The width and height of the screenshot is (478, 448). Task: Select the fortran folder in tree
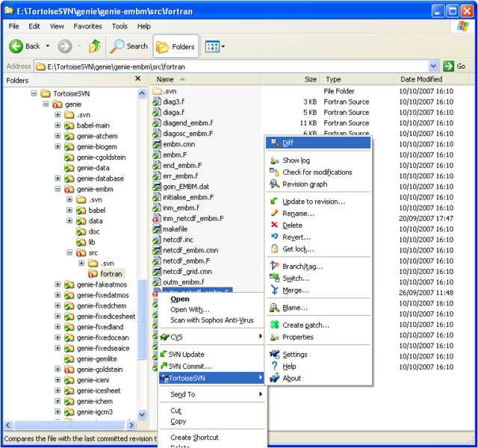111,274
